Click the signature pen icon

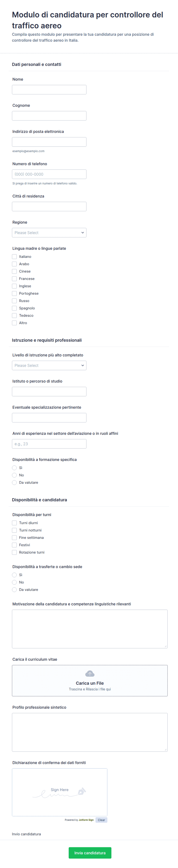82,791
